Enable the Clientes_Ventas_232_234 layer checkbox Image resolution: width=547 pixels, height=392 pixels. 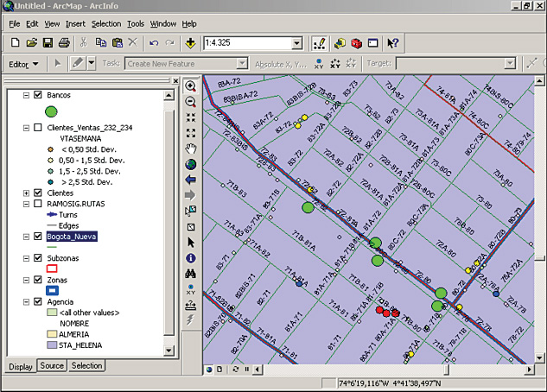37,128
